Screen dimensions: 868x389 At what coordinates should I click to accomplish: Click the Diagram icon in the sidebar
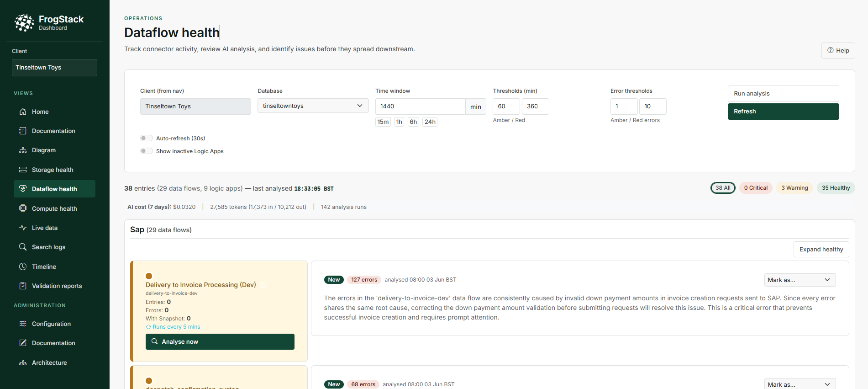point(23,150)
